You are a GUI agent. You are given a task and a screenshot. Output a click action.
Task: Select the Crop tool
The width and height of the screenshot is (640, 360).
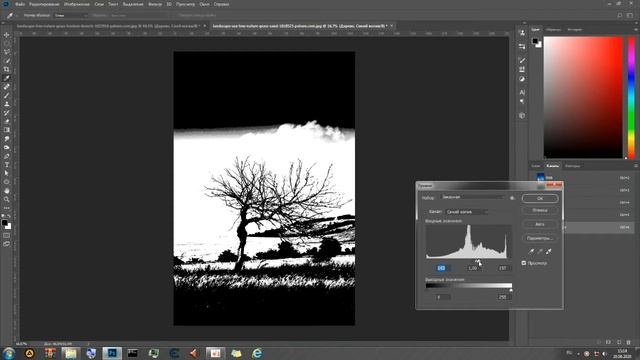pos(7,69)
